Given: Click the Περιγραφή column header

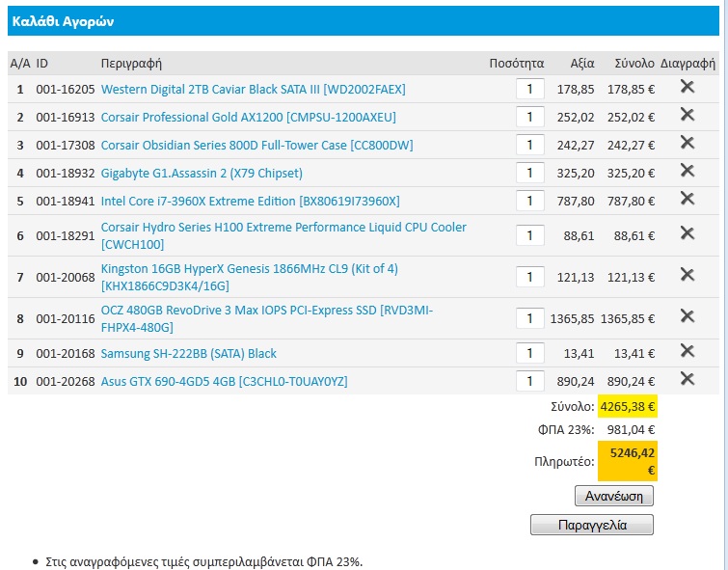Looking at the screenshot, I should (x=131, y=64).
